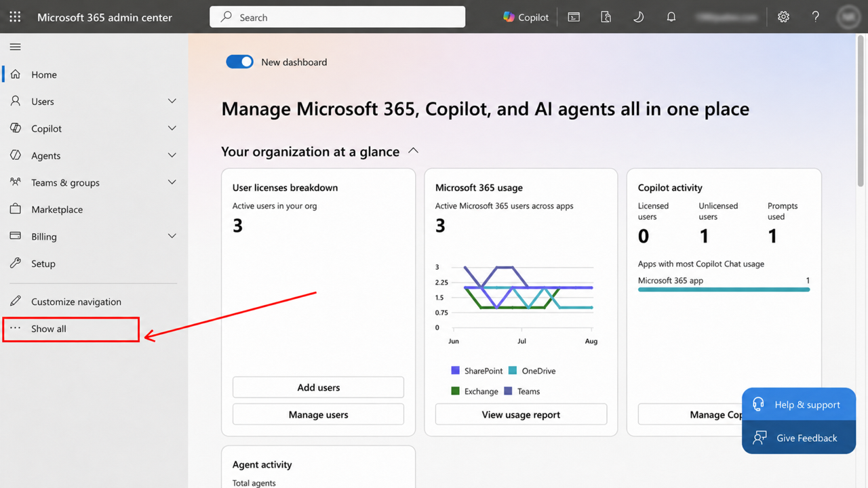Open Users label in sidebar
This screenshot has width=868, height=488.
coord(43,102)
